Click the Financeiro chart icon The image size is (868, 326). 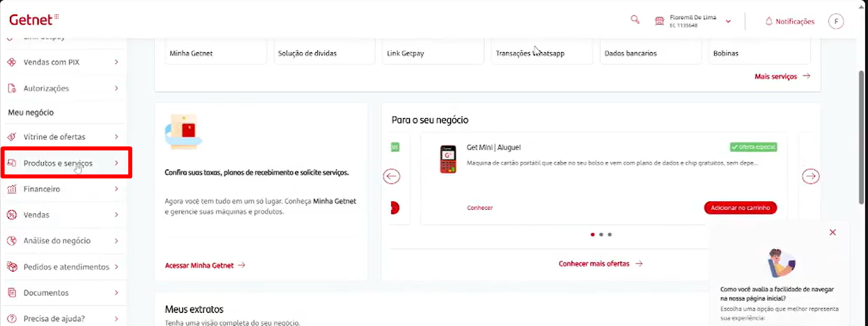[11, 189]
